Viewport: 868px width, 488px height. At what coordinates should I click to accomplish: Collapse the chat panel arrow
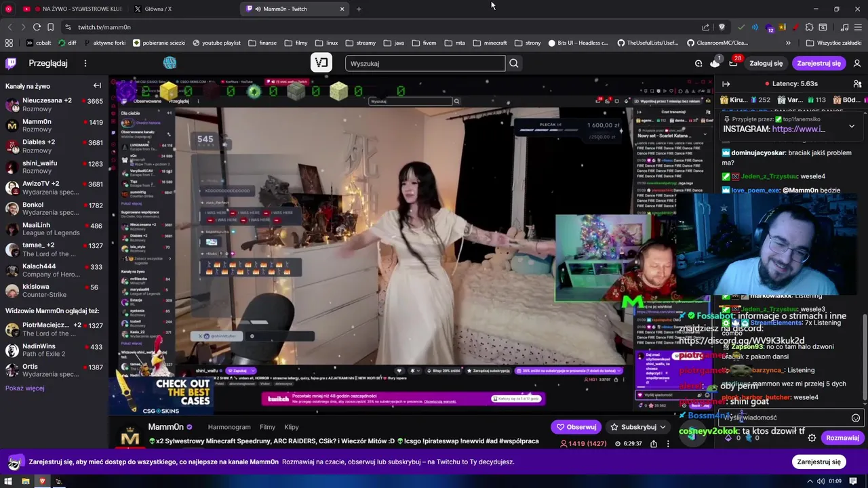(726, 84)
